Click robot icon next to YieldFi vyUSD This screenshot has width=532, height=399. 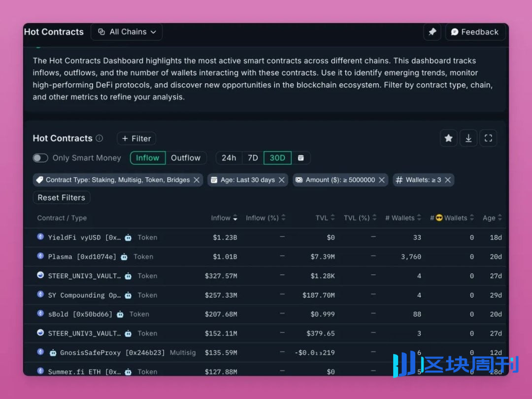point(128,238)
